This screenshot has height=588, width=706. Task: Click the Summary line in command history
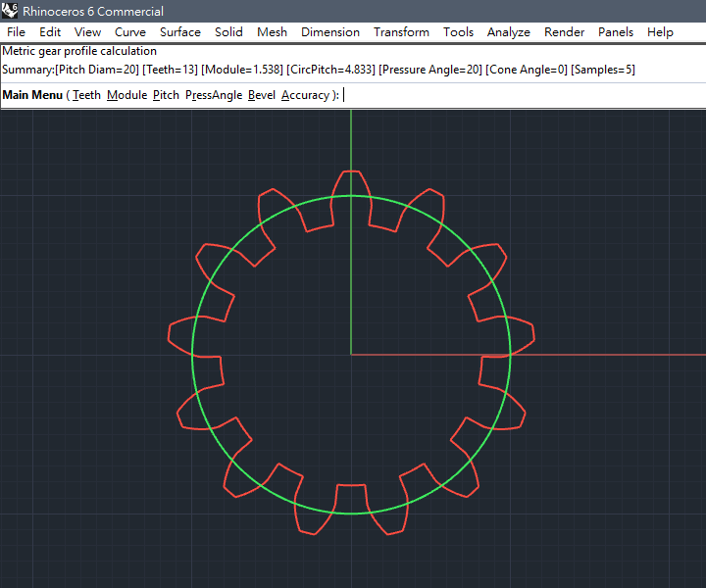point(319,70)
